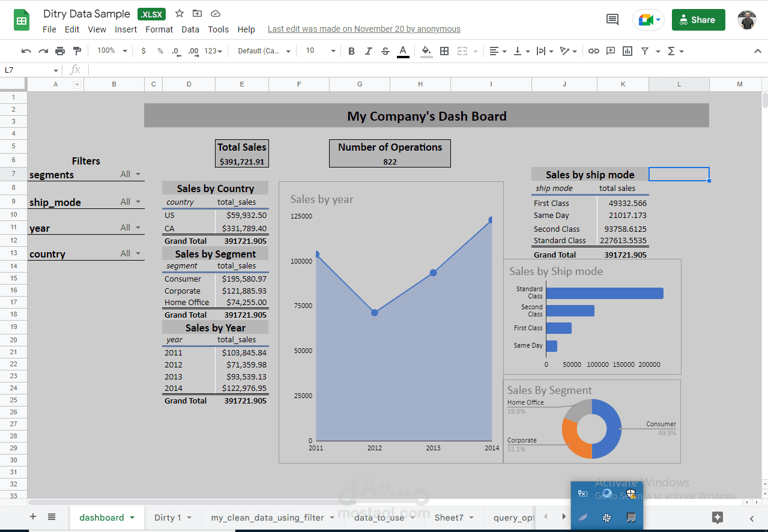Choose a text color with the A swatch
The image size is (768, 532).
point(403,51)
